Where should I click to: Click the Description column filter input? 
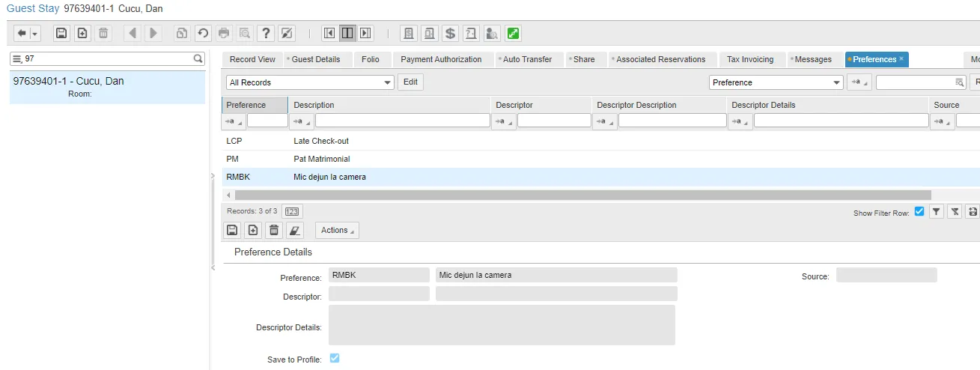point(402,121)
